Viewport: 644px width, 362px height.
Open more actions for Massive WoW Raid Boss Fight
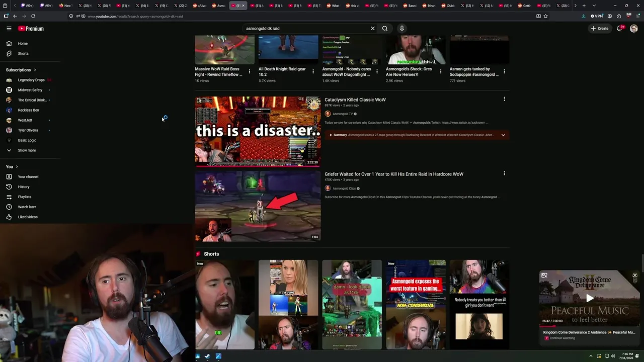point(250,71)
